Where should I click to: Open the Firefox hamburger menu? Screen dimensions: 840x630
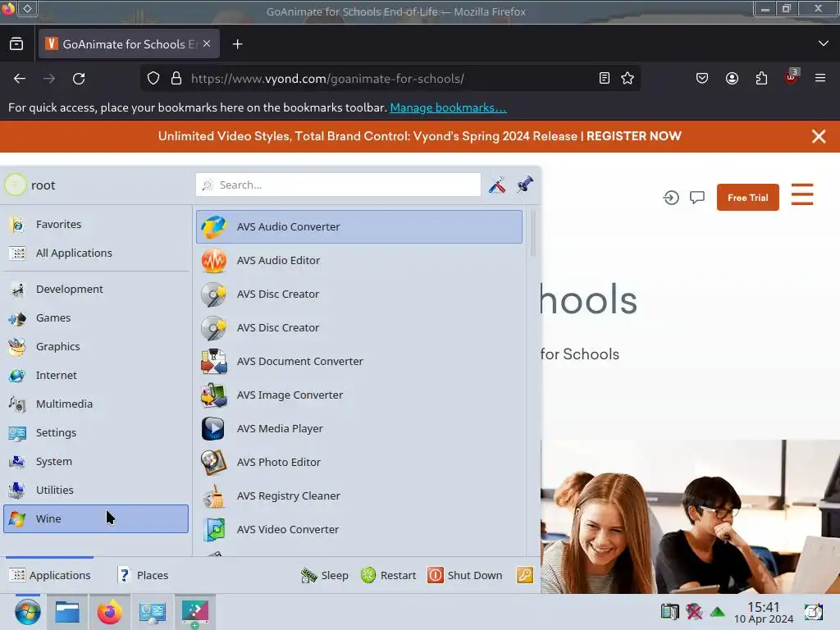(820, 78)
